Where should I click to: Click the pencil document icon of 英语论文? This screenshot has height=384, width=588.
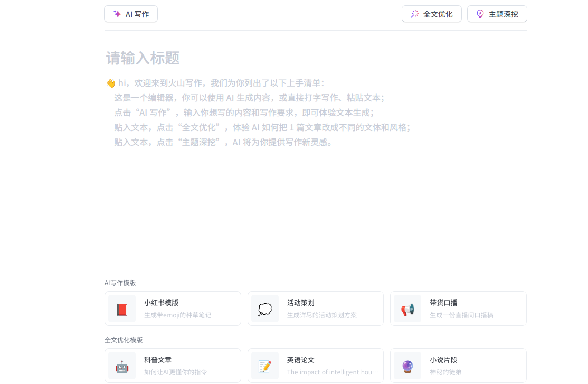[264, 366]
